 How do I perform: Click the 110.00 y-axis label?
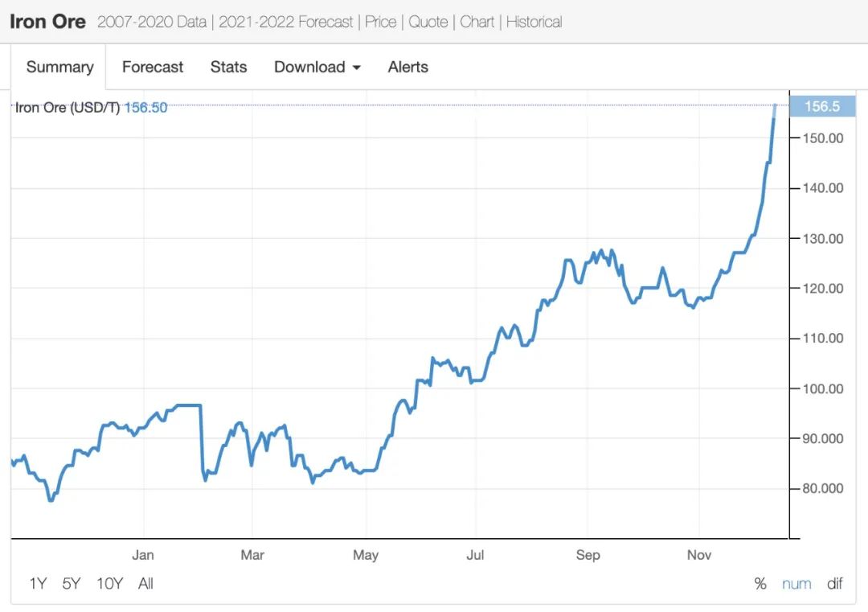tap(823, 338)
